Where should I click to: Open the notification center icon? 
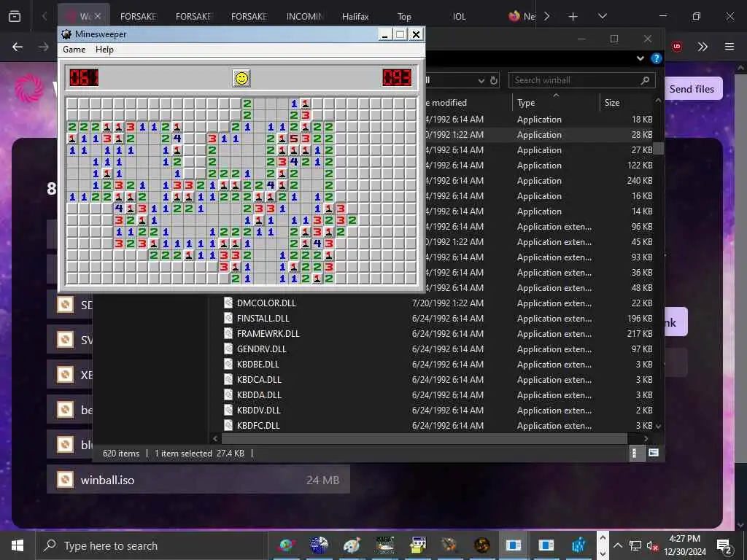pyautogui.click(x=724, y=545)
